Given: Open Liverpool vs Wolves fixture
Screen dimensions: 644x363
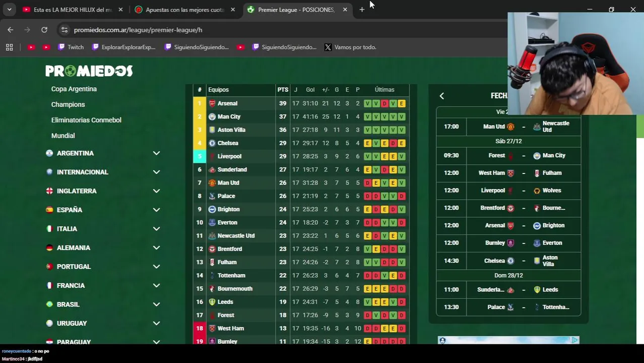Looking at the screenshot, I should tap(508, 191).
